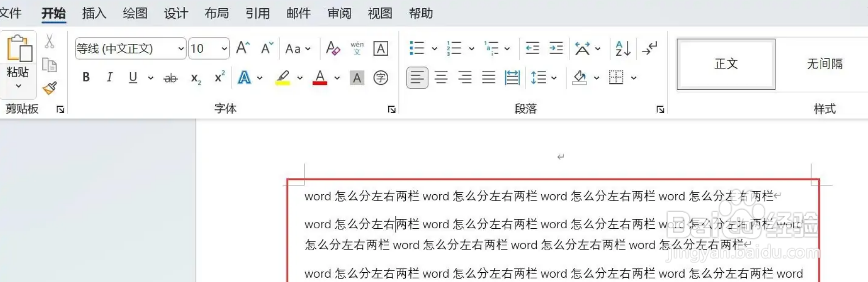868x282 pixels.
Task: Switch to 布局 tab
Action: [x=217, y=13]
